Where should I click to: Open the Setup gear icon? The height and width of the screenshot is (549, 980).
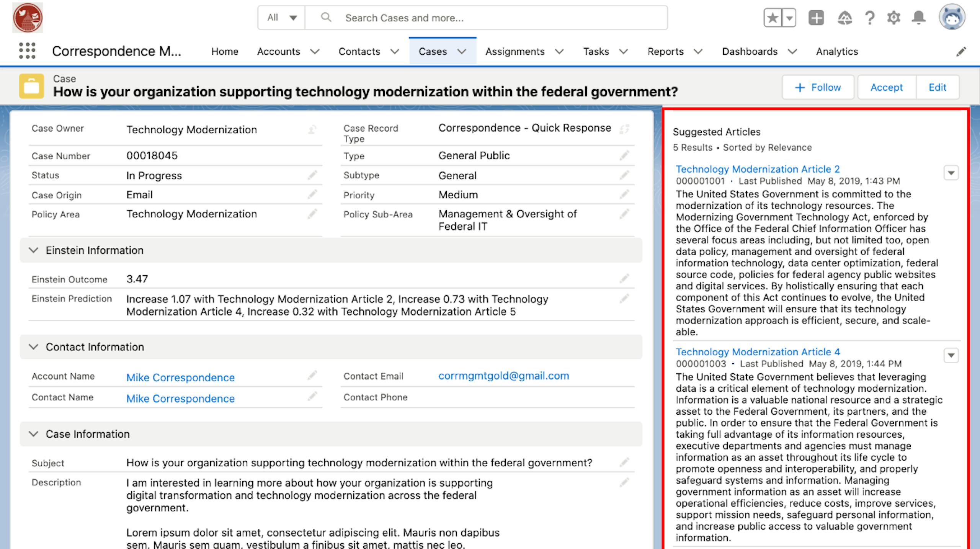pos(893,18)
